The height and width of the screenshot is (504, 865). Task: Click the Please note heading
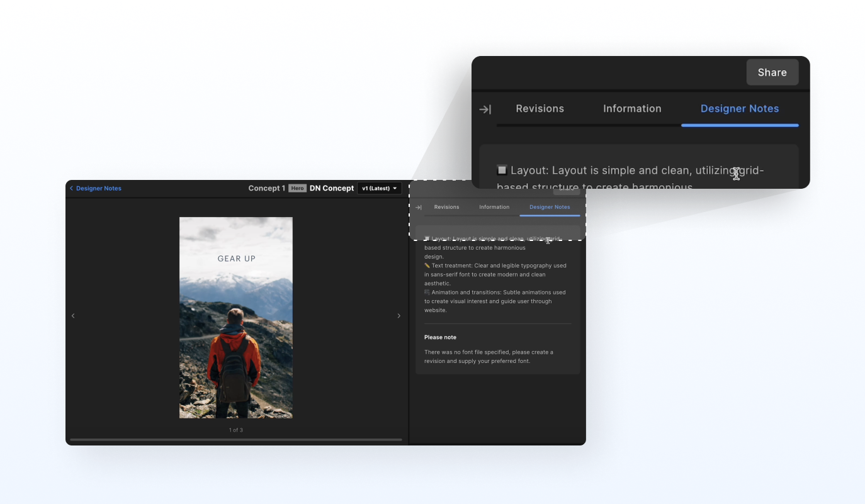(x=440, y=337)
